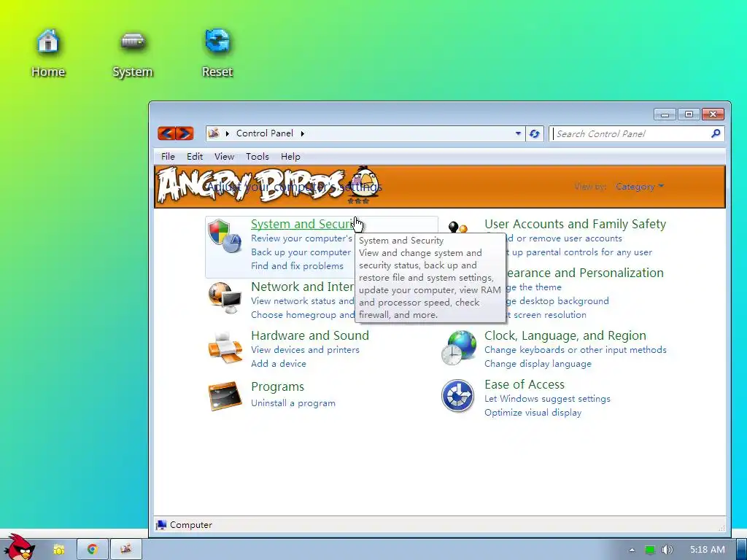Viewport: 747px width, 560px height.
Task: Go back with the left arrow button
Action: [x=166, y=133]
